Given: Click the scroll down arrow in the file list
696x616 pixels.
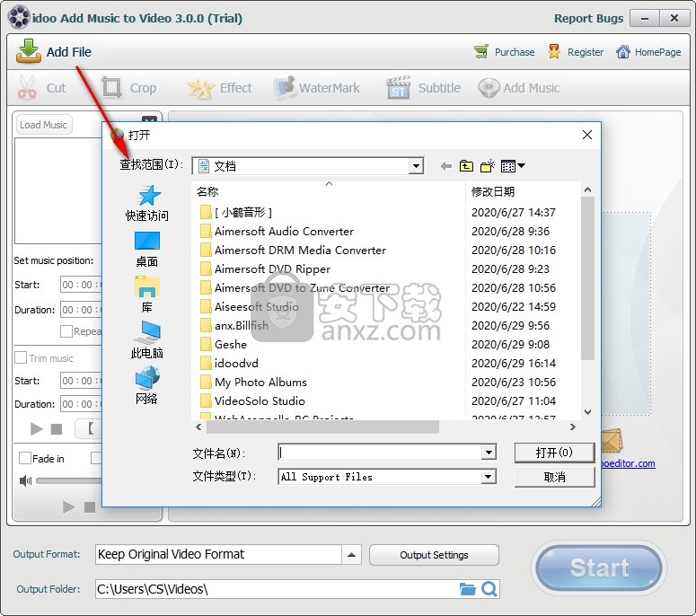Looking at the screenshot, I should click(x=587, y=412).
